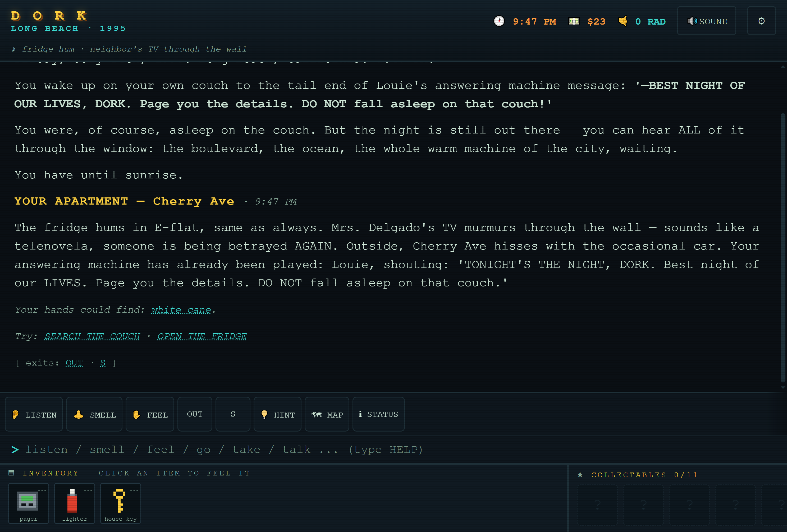Click the RAD hand gesture icon
Screen dimensions: 787x532
(623, 21)
